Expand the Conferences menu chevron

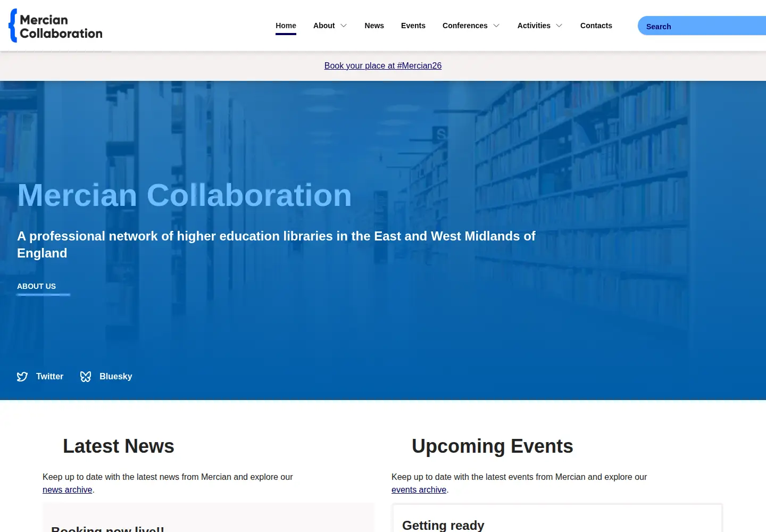496,26
